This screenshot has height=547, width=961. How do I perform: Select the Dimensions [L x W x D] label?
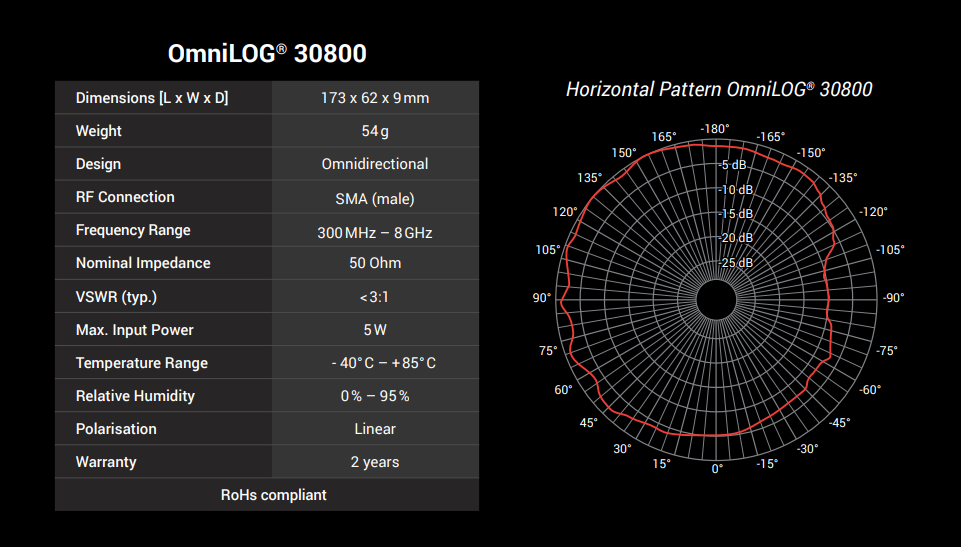coord(152,98)
